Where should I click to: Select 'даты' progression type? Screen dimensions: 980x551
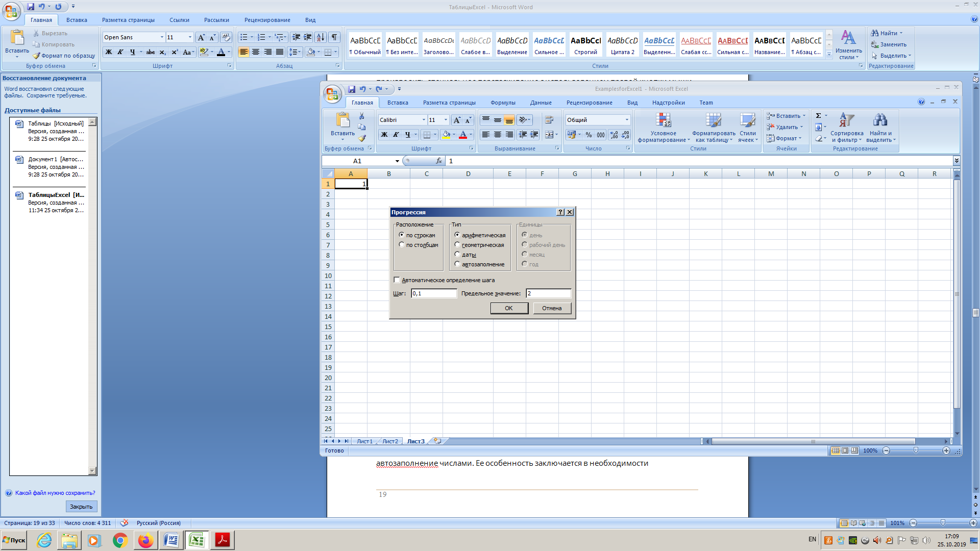(x=457, y=255)
